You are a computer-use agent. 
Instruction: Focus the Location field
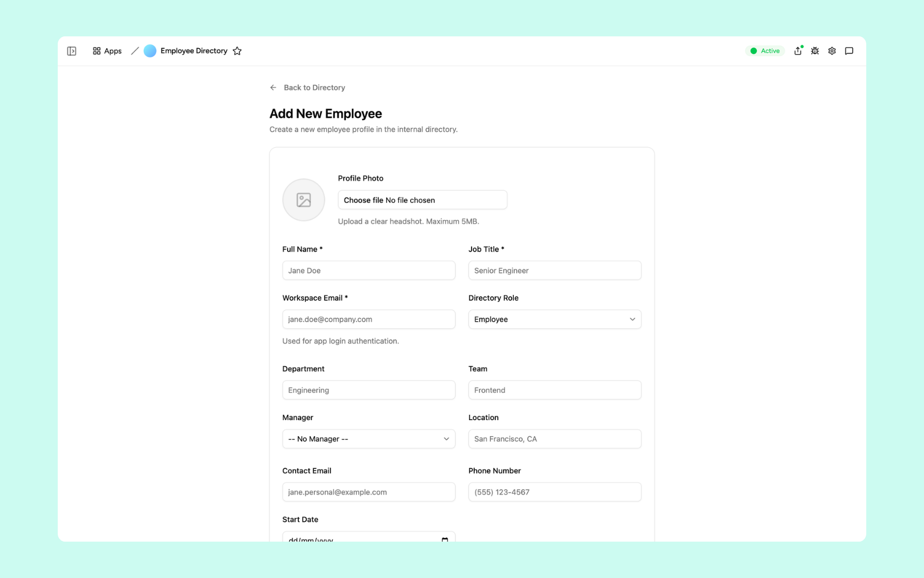(555, 439)
